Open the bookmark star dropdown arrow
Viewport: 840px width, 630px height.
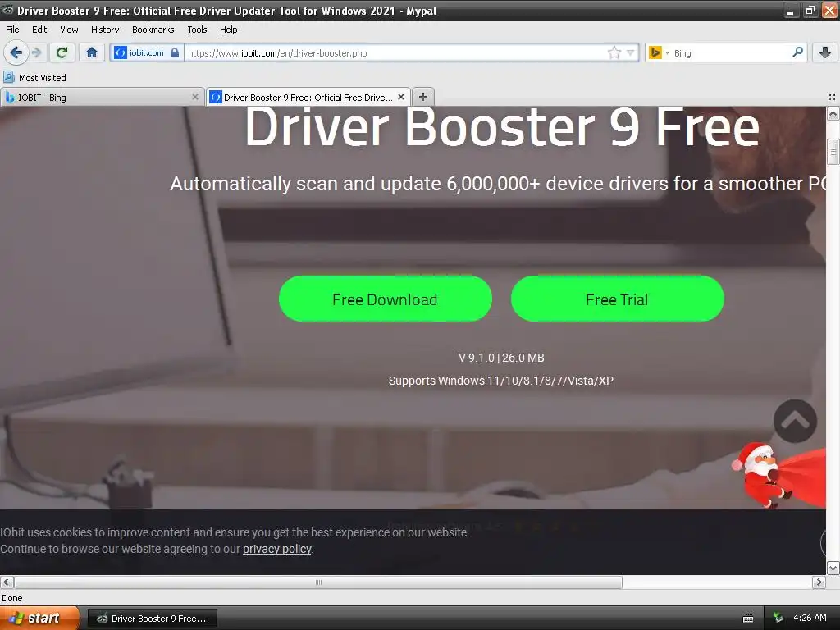631,52
